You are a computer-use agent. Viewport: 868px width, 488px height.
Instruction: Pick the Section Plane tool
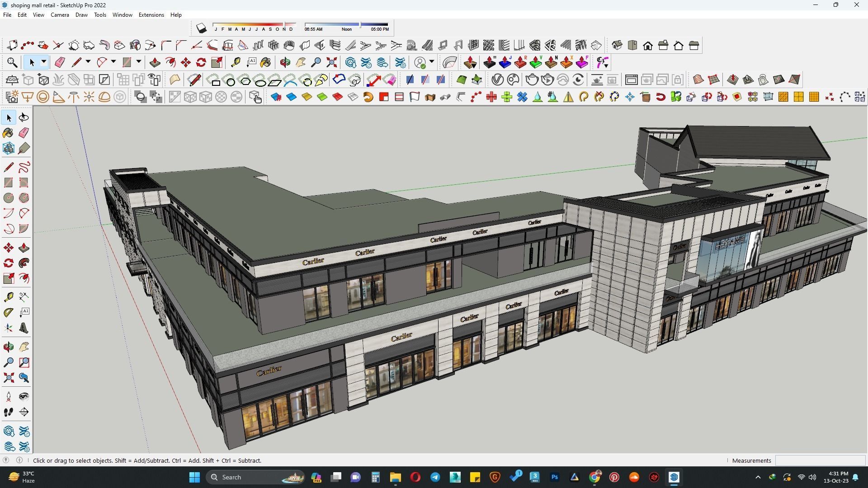click(24, 412)
